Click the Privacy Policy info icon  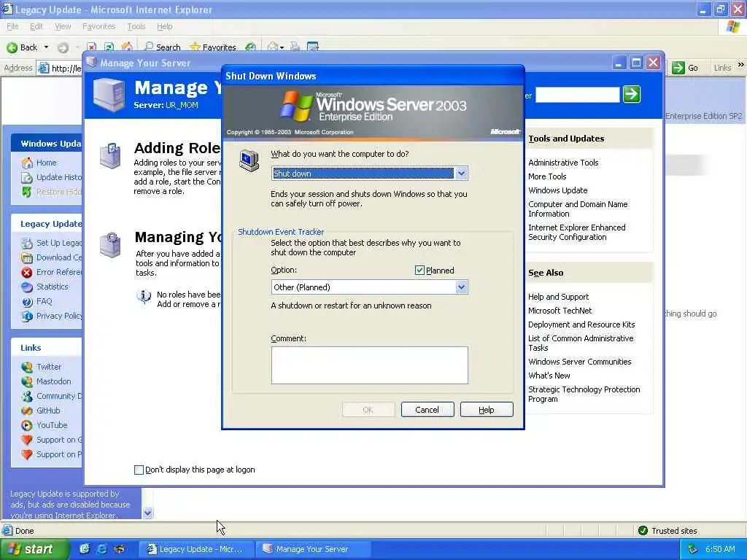pos(27,316)
